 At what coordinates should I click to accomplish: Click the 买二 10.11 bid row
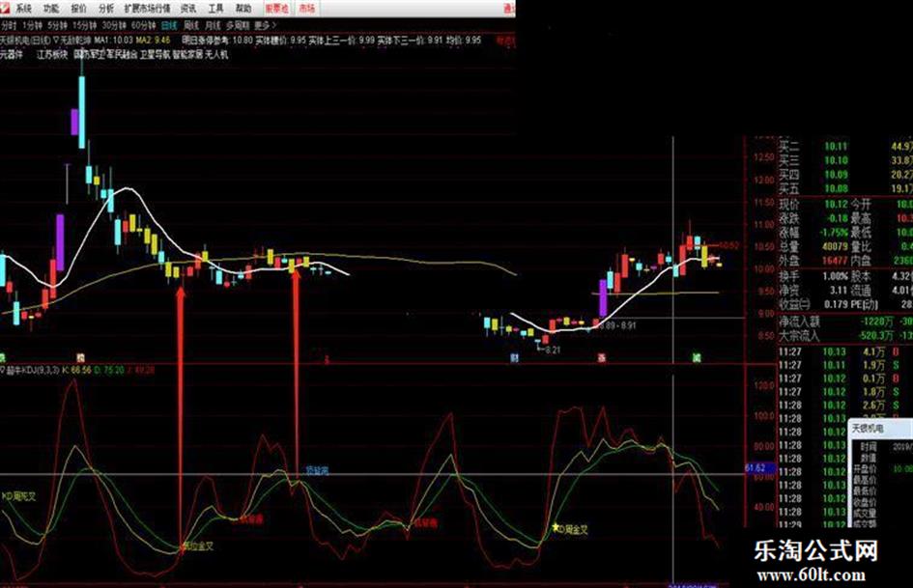[x=845, y=147]
